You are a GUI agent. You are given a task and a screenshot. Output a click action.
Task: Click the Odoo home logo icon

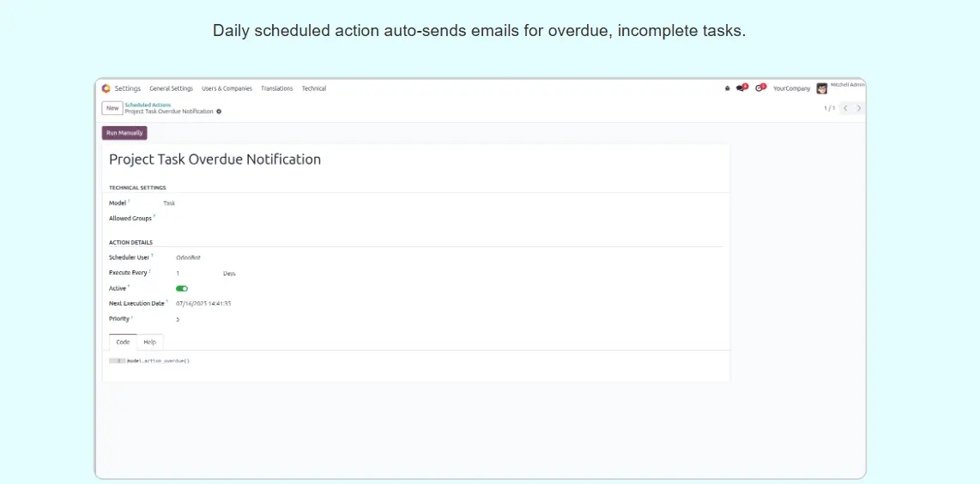coord(106,88)
